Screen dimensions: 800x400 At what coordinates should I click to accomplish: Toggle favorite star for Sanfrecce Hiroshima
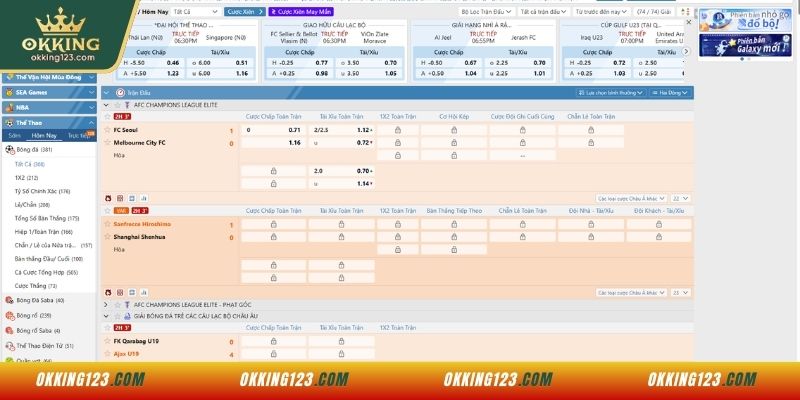(107, 224)
